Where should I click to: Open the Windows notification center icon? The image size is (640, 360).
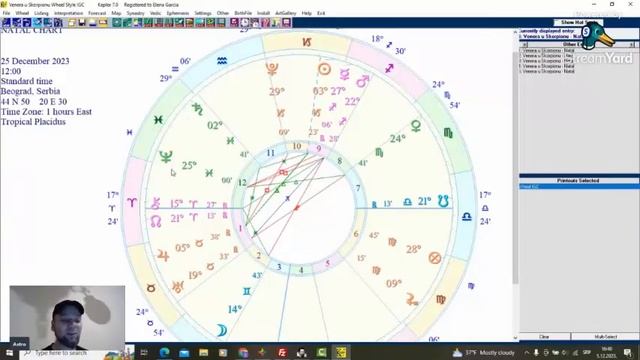click(628, 353)
